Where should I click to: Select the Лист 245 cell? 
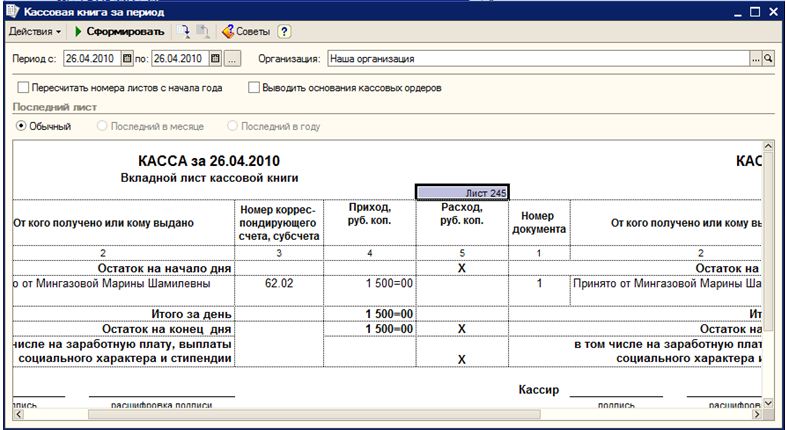pyautogui.click(x=462, y=193)
